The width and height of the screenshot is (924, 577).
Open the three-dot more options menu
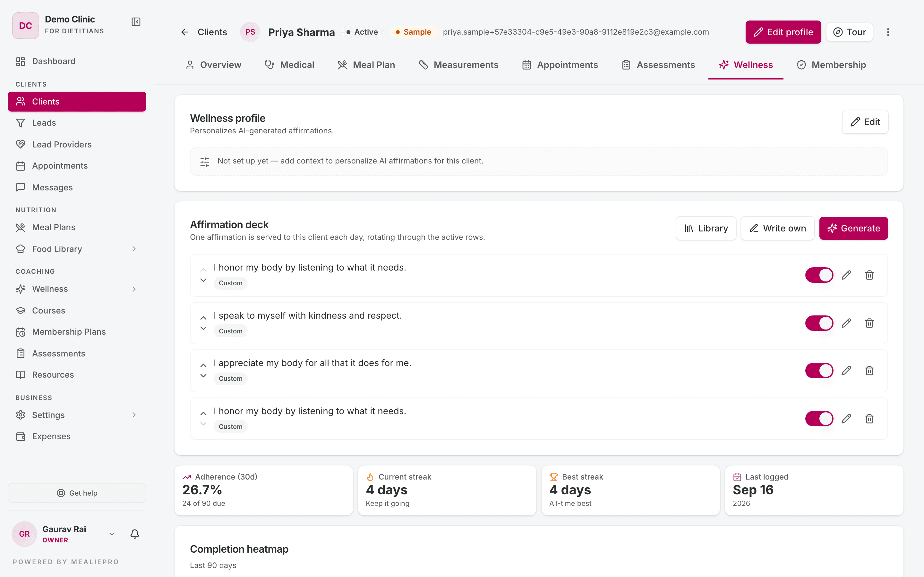click(888, 32)
